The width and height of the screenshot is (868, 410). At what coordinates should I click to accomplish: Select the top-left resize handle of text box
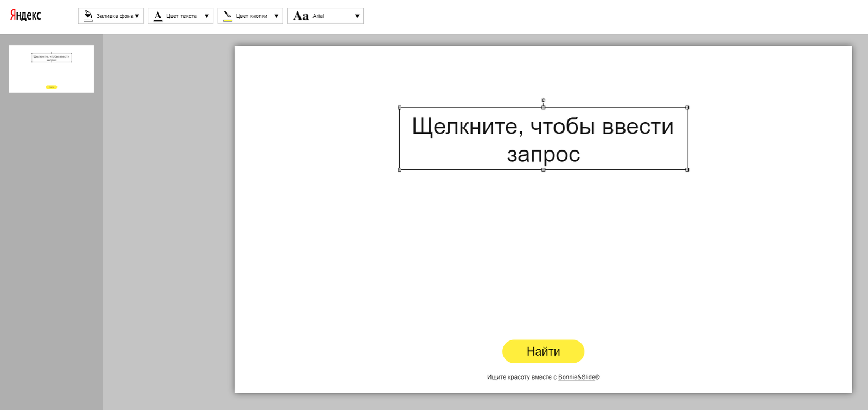[400, 108]
